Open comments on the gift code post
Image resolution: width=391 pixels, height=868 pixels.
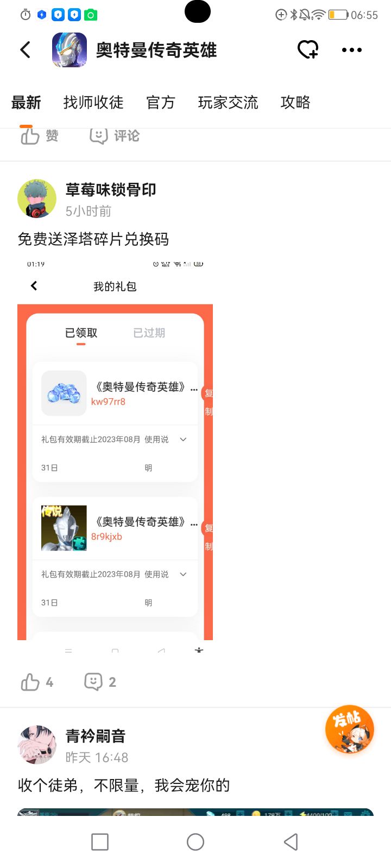pos(100,682)
